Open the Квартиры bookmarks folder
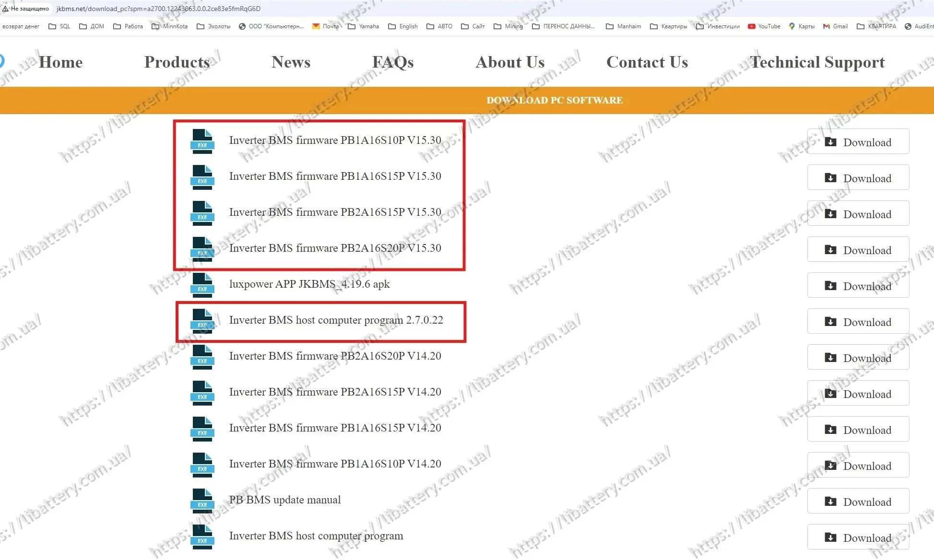The image size is (934, 560). (x=669, y=26)
